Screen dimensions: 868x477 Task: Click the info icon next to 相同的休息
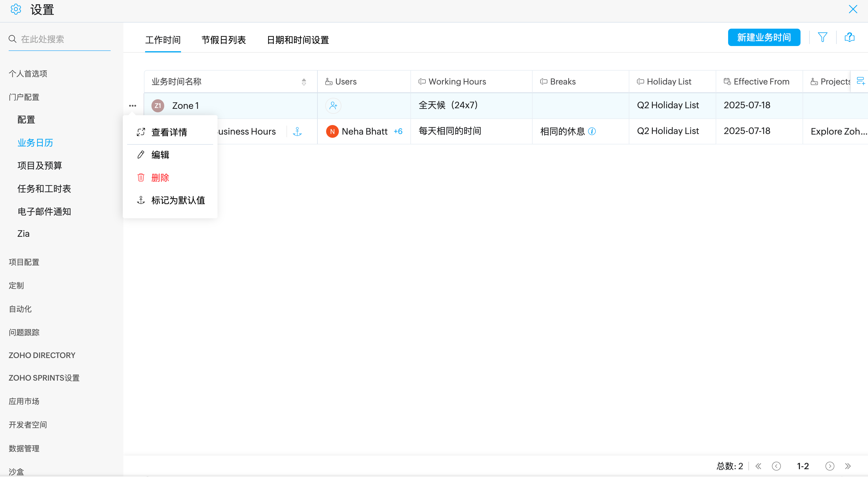(592, 131)
